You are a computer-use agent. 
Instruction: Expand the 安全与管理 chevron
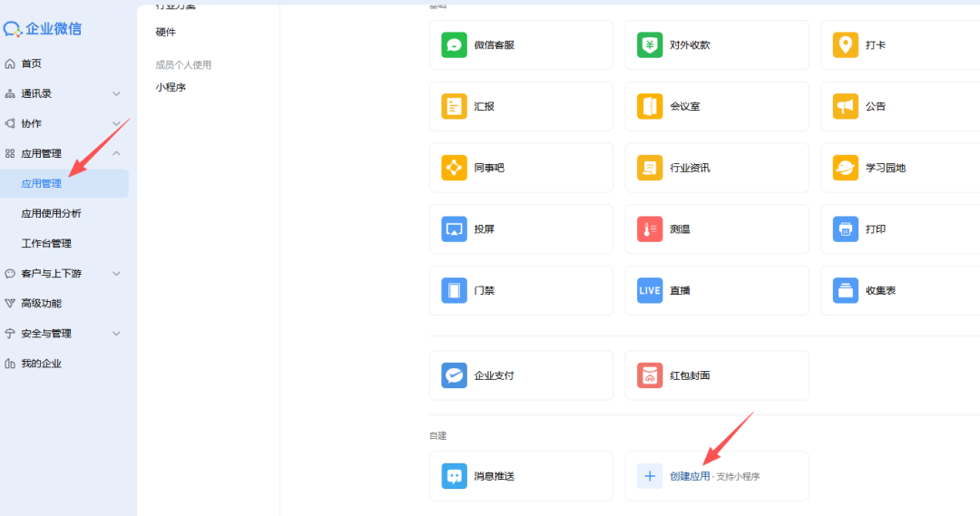tap(116, 334)
